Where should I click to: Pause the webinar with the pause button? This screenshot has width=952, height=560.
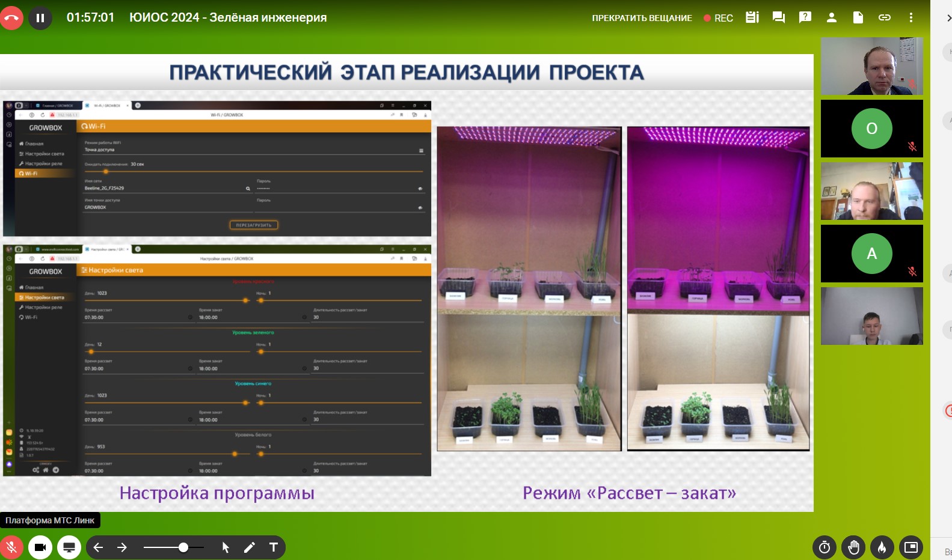click(x=40, y=17)
